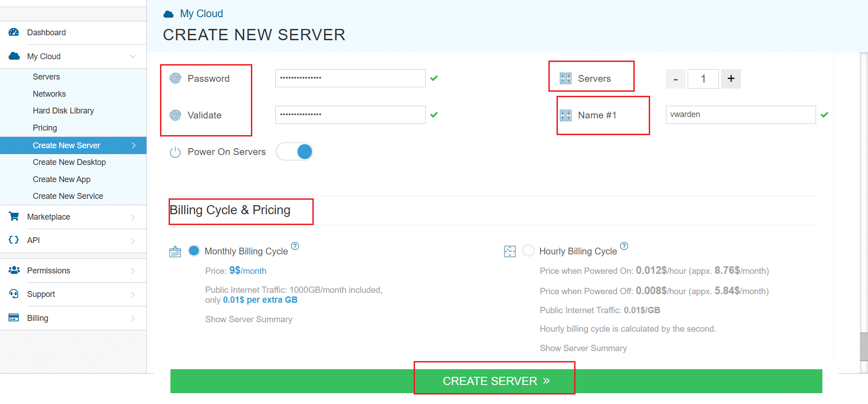Select the Monthly Billing Cycle radio button
Viewport: 868px width, 404px height.
pyautogui.click(x=194, y=251)
